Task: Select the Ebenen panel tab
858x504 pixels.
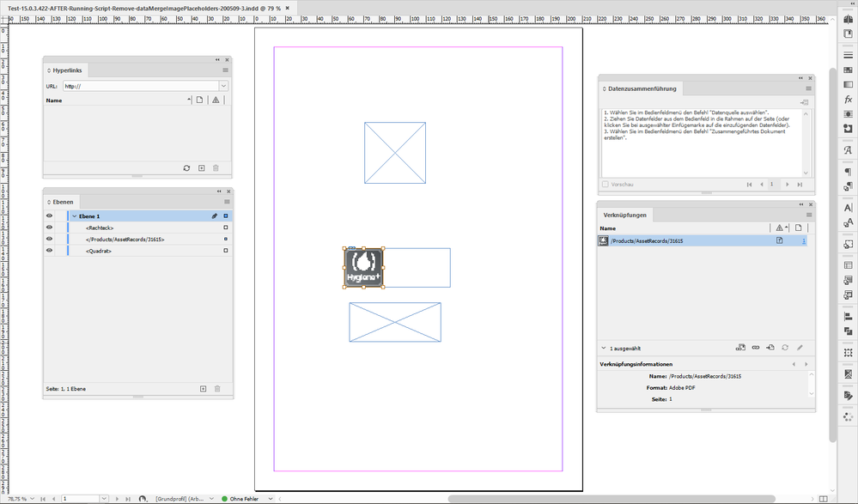Action: click(60, 202)
